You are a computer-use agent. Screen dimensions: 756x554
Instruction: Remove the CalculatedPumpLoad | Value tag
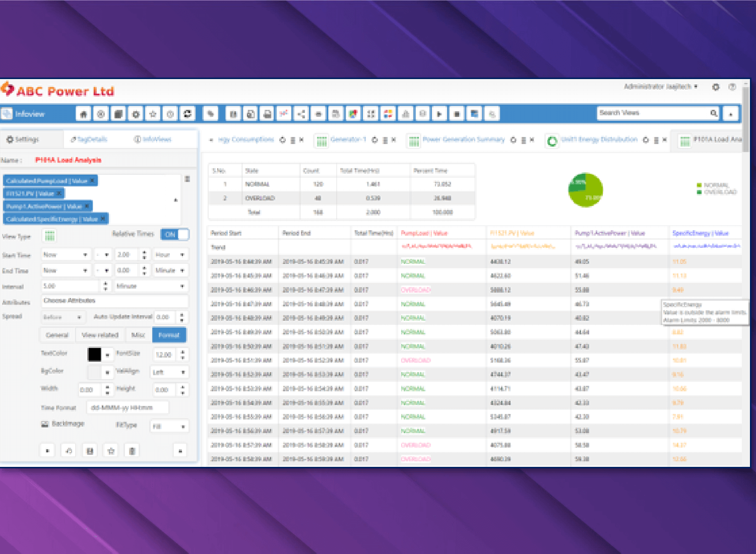(x=92, y=180)
